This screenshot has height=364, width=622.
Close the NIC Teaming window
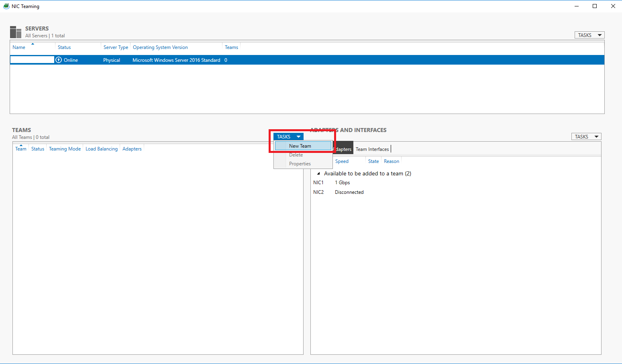613,6
